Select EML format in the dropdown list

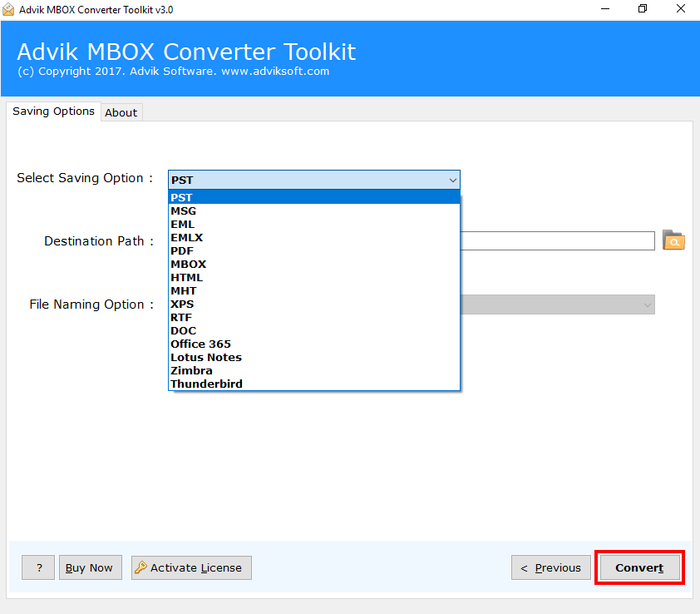pos(314,225)
